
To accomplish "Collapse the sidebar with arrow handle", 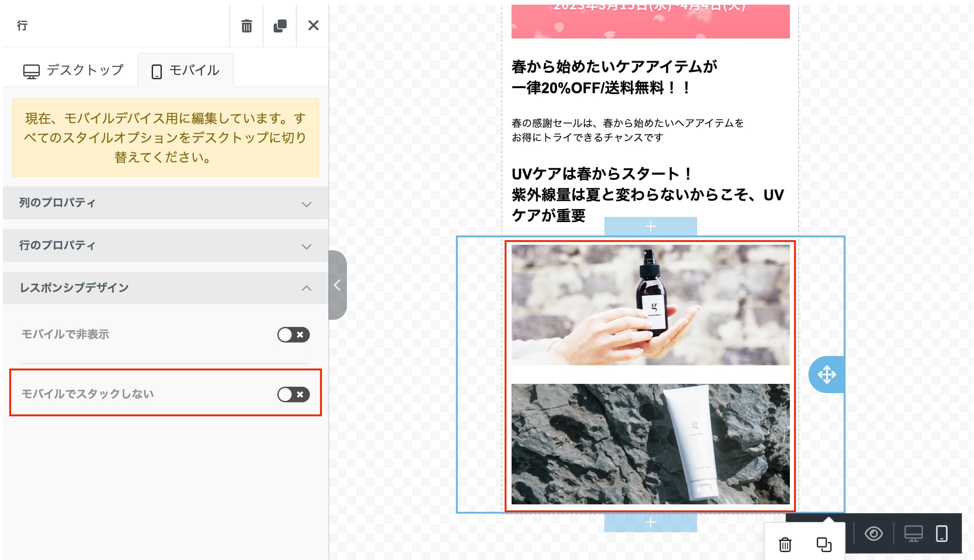I will pos(337,285).
